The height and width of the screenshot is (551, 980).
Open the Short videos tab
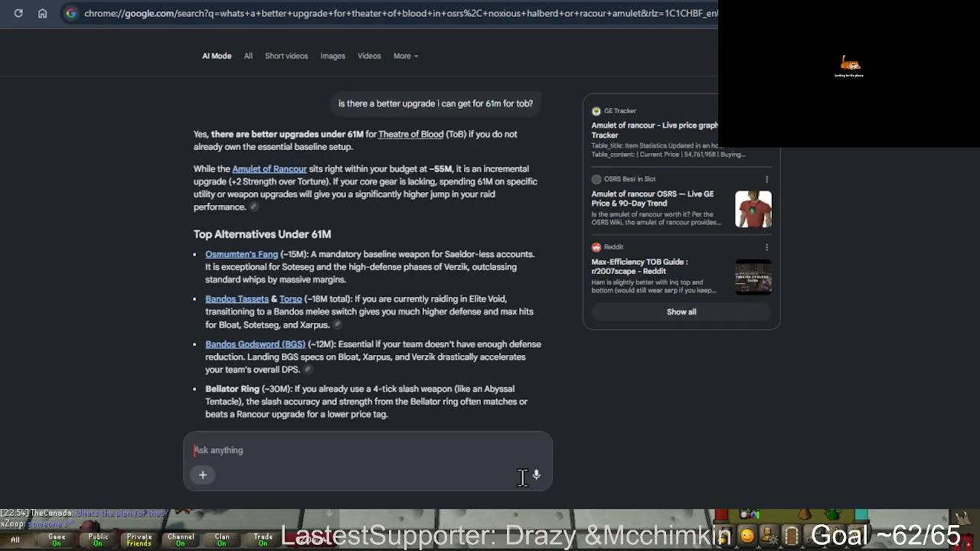[286, 56]
